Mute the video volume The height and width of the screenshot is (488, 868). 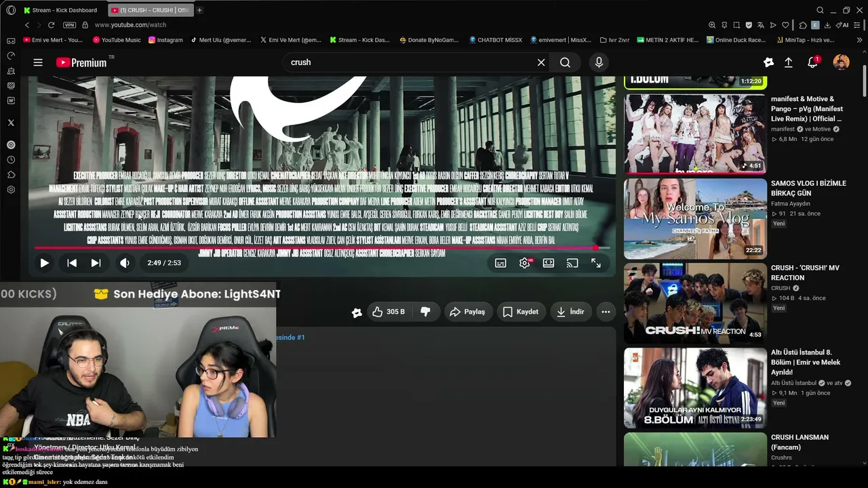[125, 263]
